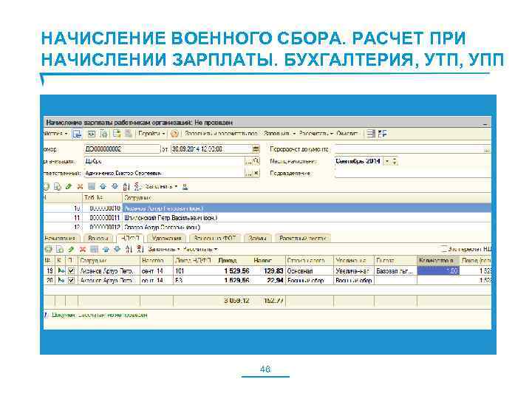This screenshot has height=399, width=532.
Task: Click the edit pencil icon in НДФЛ toolbar
Action: [71, 250]
